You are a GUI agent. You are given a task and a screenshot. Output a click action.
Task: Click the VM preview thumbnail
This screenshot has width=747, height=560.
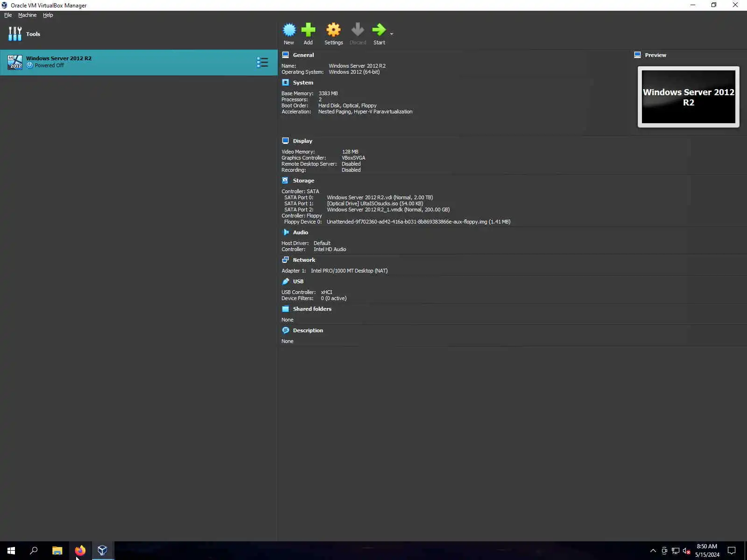(689, 97)
